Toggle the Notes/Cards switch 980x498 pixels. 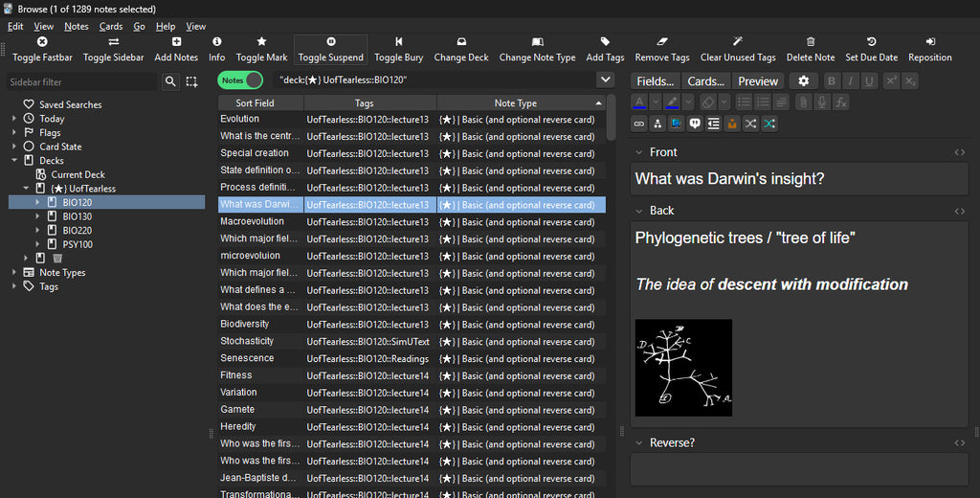click(240, 80)
